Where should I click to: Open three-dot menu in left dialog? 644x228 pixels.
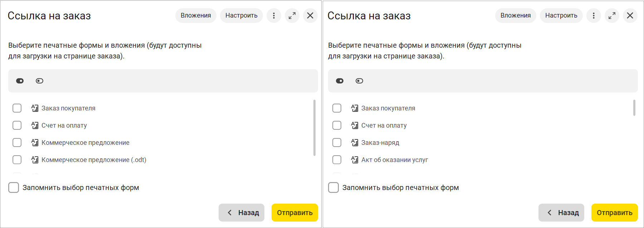(274, 16)
